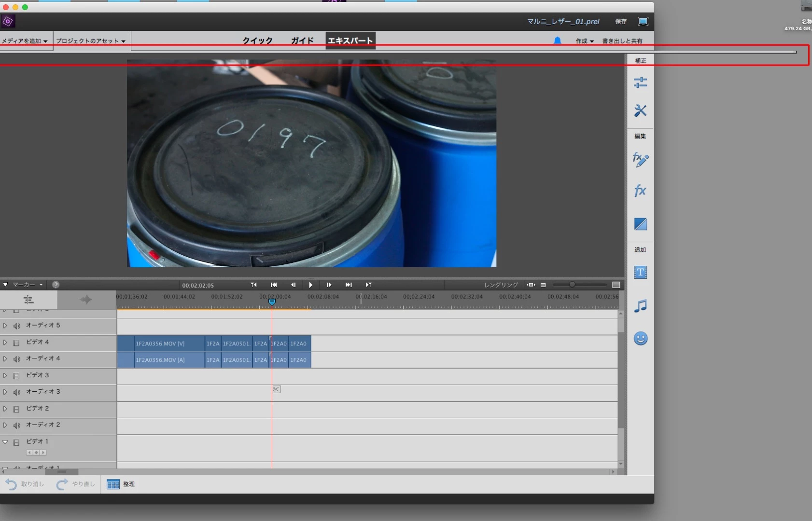812x521 pixels.
Task: Open the Titles and Text panel
Action: point(640,273)
